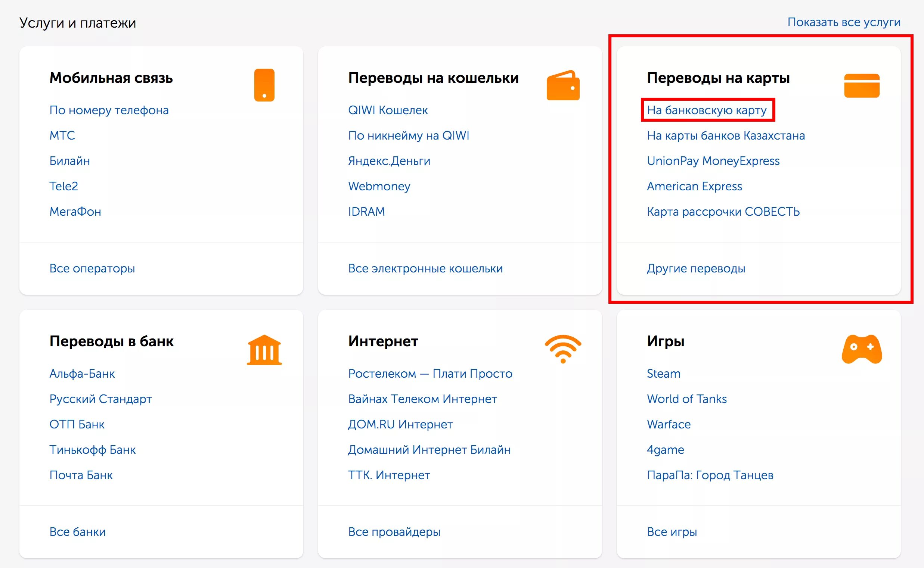Open 'Ростелеком — Плати Просто' link
Image resolution: width=924 pixels, height=568 pixels.
click(430, 374)
